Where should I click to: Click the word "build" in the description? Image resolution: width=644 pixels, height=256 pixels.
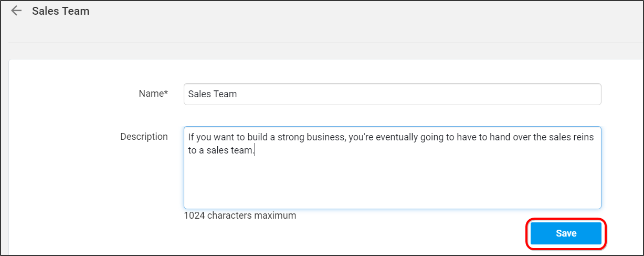(x=259, y=137)
